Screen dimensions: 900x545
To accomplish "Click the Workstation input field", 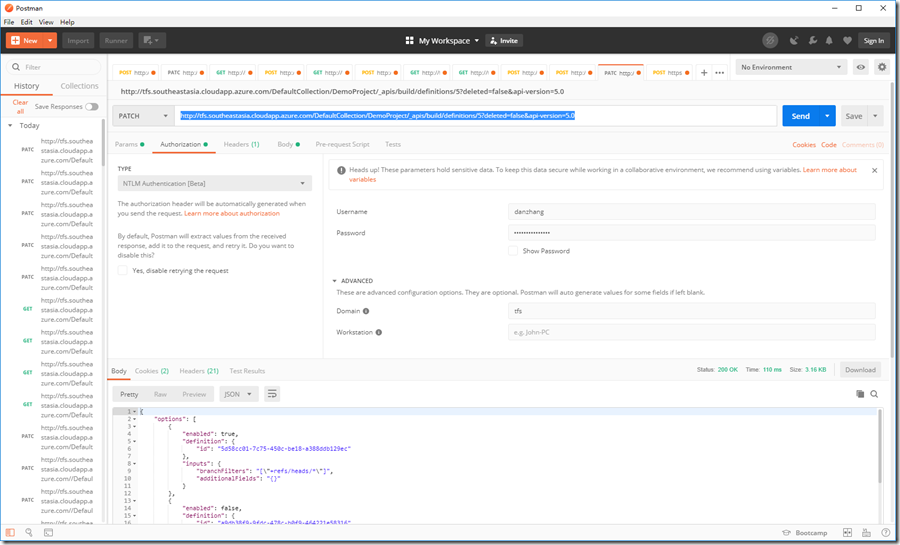I will pos(692,332).
